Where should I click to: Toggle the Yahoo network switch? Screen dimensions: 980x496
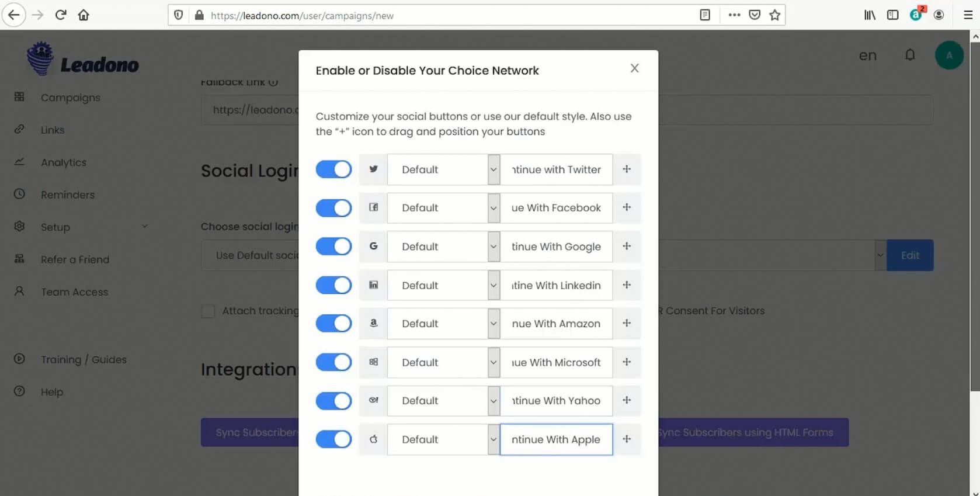pos(333,401)
